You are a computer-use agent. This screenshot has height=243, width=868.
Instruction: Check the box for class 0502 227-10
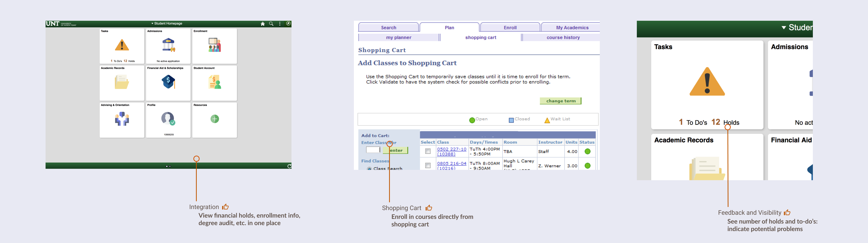coord(428,151)
